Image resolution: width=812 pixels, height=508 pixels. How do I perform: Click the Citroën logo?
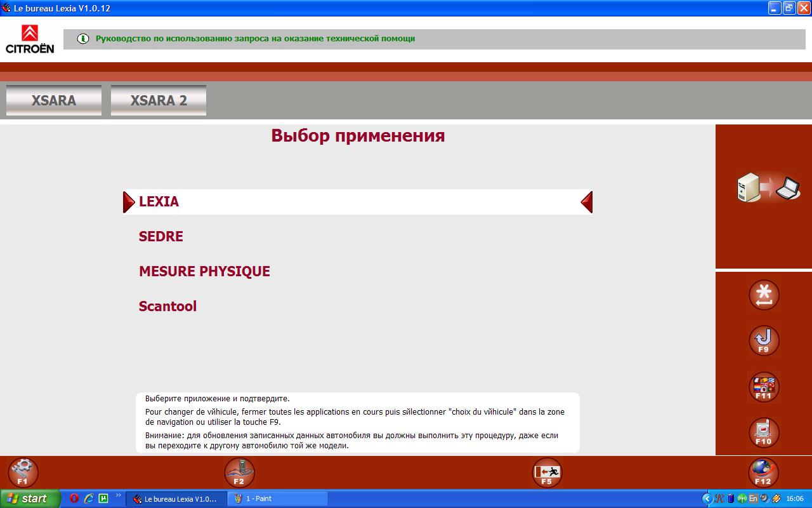30,39
